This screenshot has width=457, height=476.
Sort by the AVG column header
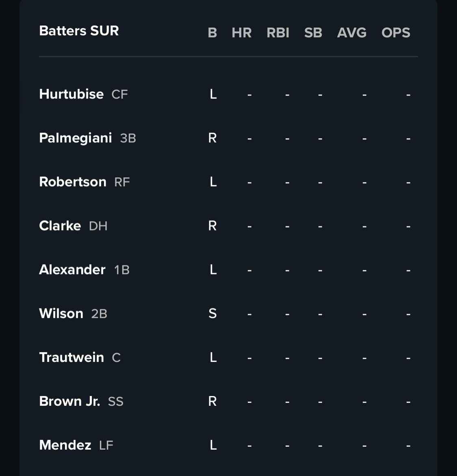point(351,32)
